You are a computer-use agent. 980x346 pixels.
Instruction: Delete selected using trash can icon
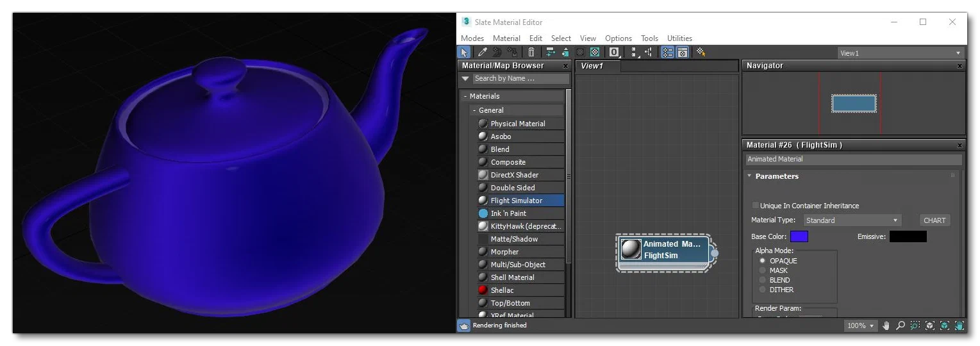click(x=531, y=53)
